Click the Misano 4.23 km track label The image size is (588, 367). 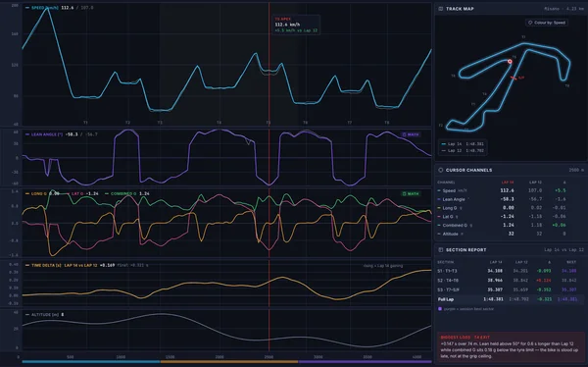(564, 9)
